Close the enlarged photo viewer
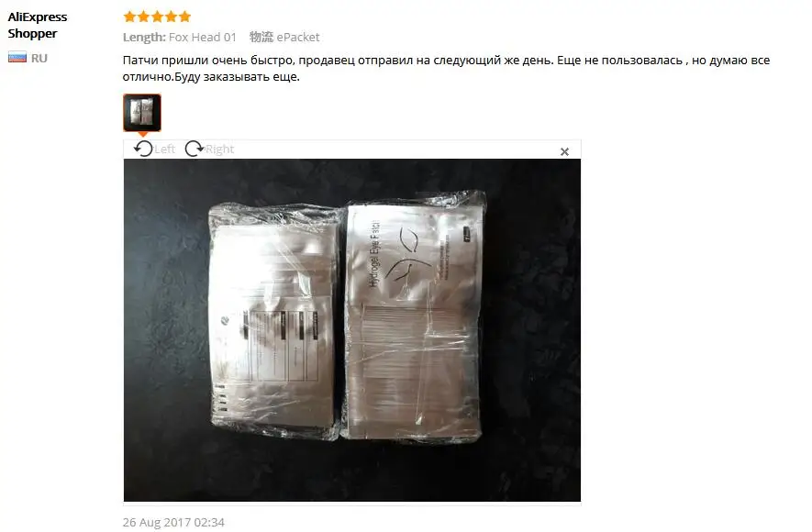 coord(564,151)
